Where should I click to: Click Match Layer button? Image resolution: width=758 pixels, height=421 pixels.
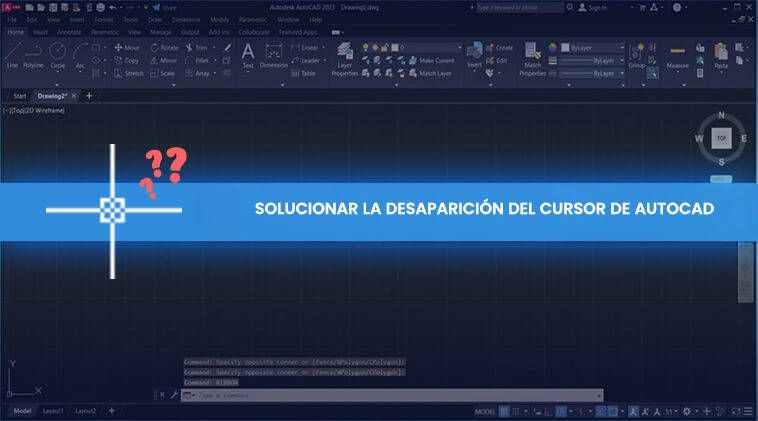(x=430, y=73)
